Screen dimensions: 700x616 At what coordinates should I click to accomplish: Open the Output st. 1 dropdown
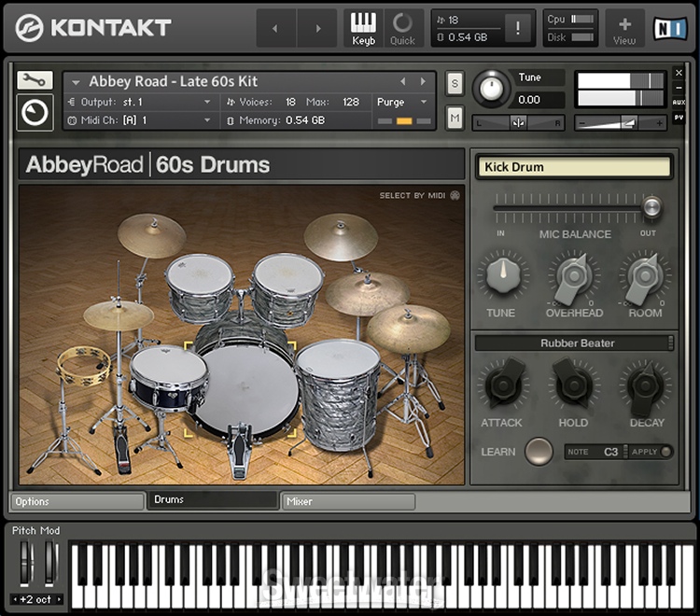139,103
